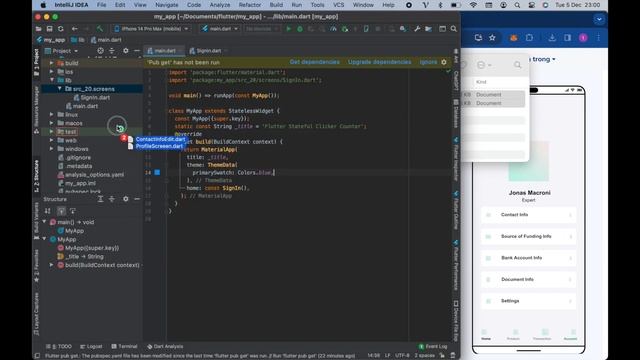Click the Wi-Fi icon in macOS menu bar
The height and width of the screenshot is (360, 640).
[473, 5]
